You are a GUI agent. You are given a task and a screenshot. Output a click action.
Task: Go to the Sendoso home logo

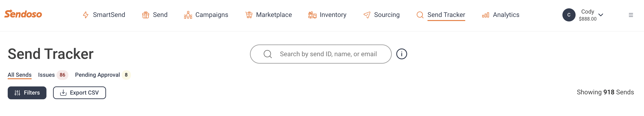(x=23, y=14)
